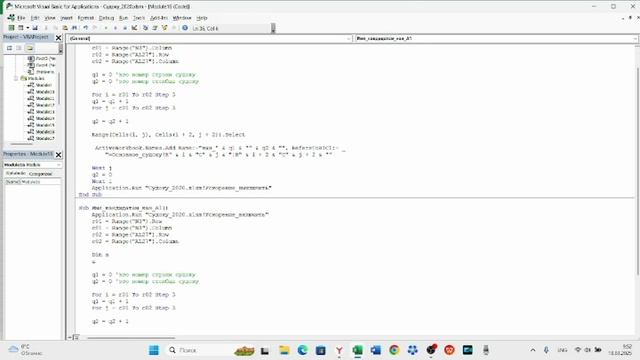This screenshot has width=640, height=360.
Task: Open the View menu
Action: pyautogui.click(x=50, y=18)
